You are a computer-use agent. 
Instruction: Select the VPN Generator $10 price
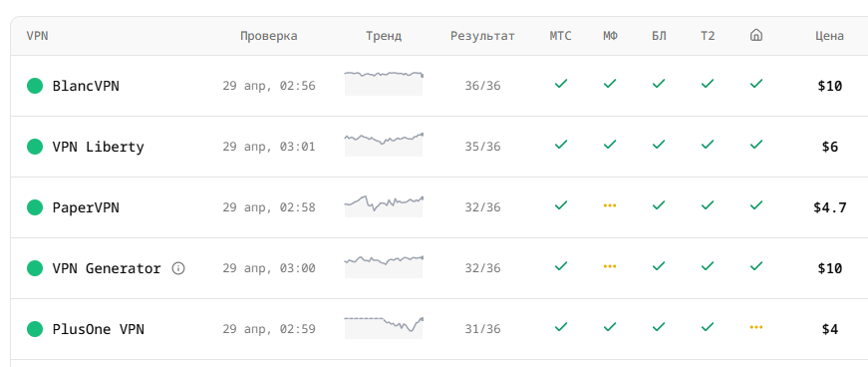coord(830,268)
